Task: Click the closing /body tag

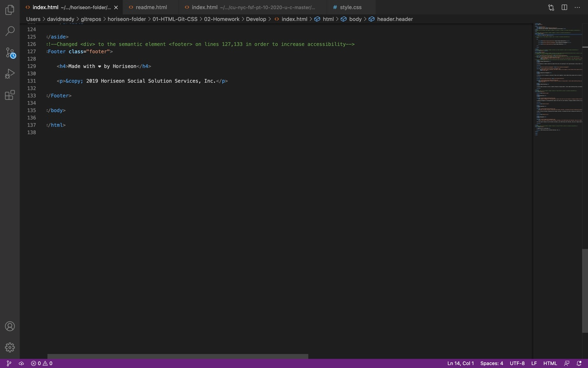Action: tap(56, 110)
